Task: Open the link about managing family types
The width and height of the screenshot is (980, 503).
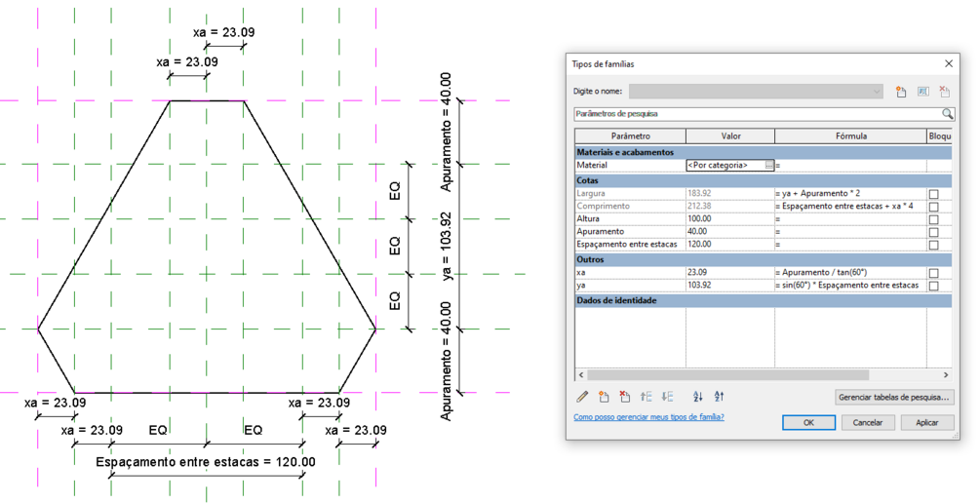Action: (x=648, y=417)
